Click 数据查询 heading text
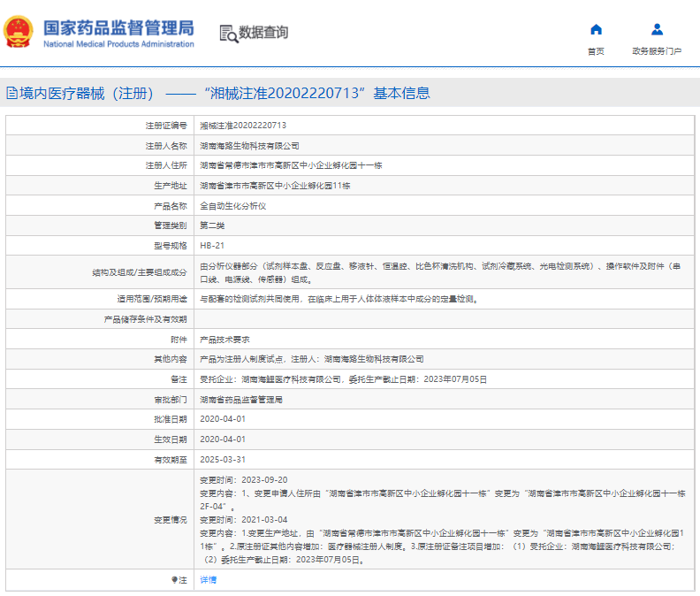This screenshot has width=700, height=596. click(x=263, y=33)
